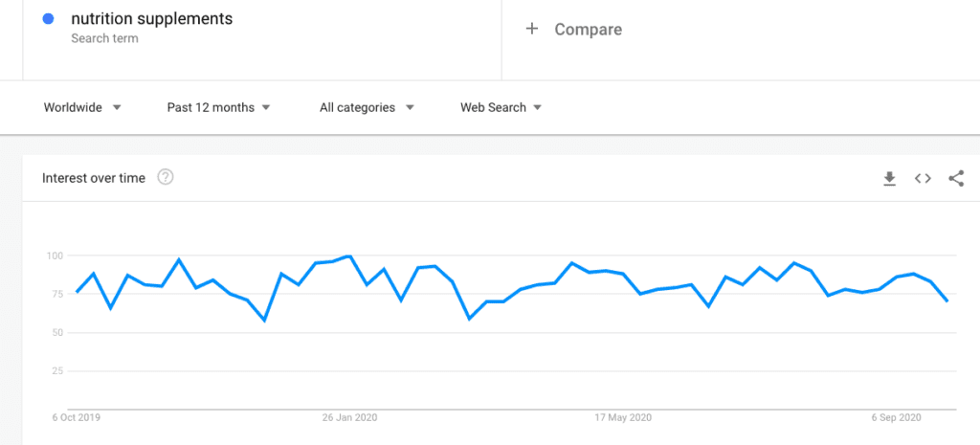Download the Interest over time data

(889, 179)
